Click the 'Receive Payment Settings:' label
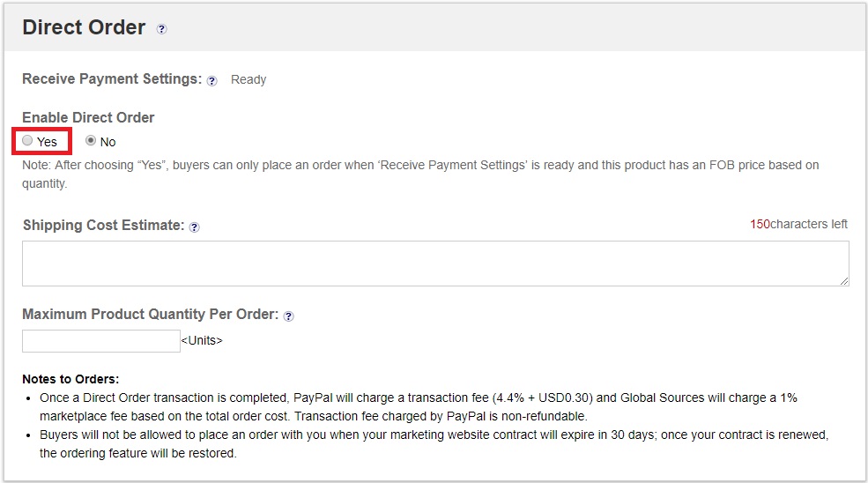 (112, 79)
